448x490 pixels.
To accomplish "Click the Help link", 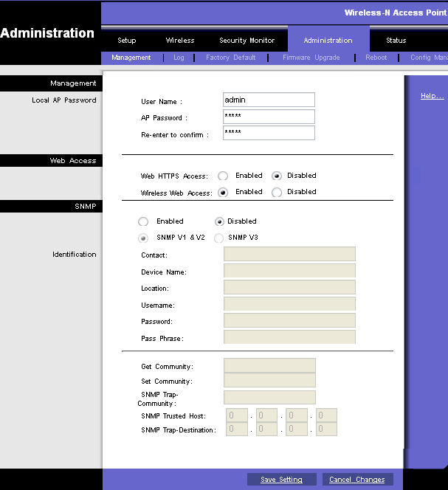I will [x=432, y=96].
